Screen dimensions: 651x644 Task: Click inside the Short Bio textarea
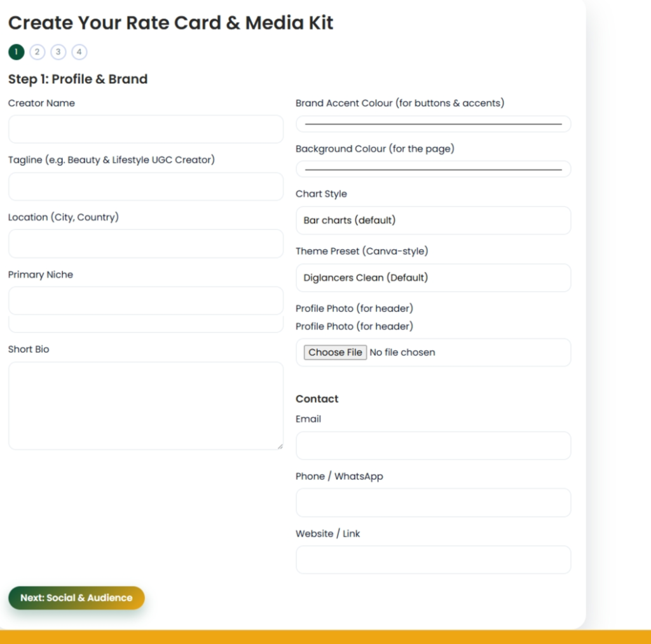[x=146, y=406]
